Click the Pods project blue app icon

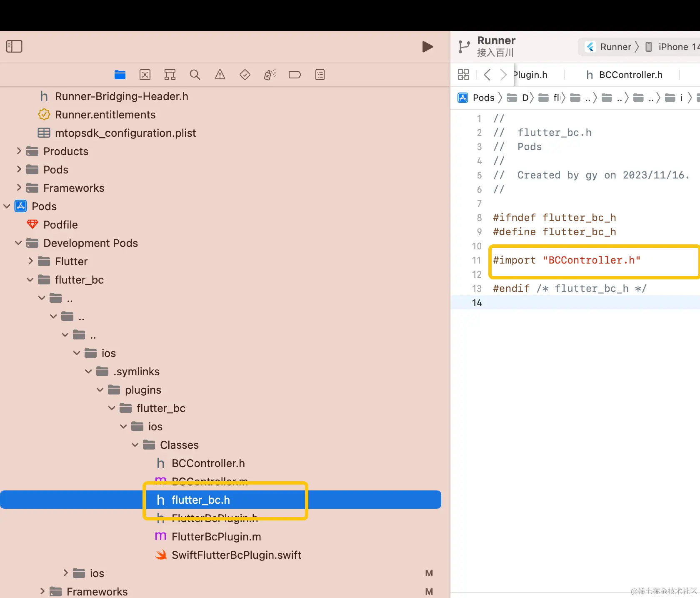[x=21, y=206]
